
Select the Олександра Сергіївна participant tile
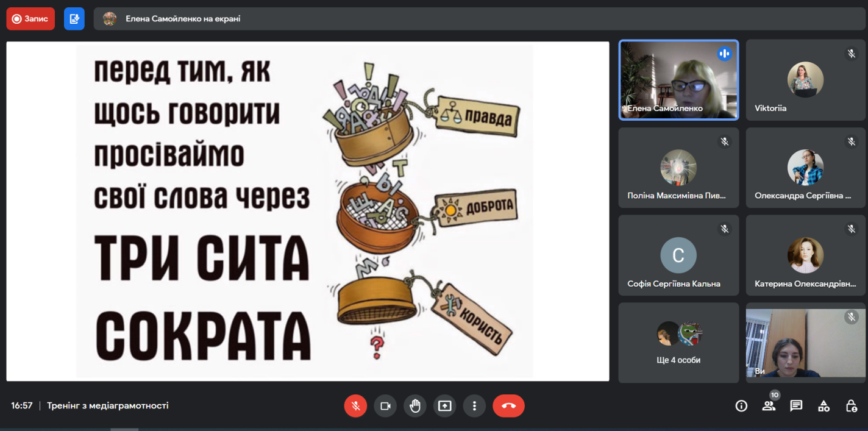tap(805, 168)
